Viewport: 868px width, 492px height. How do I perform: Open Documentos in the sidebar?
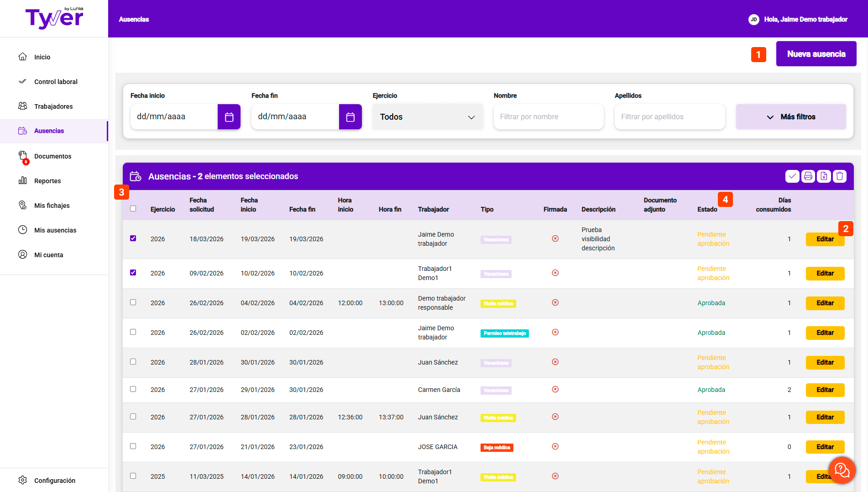(x=54, y=156)
